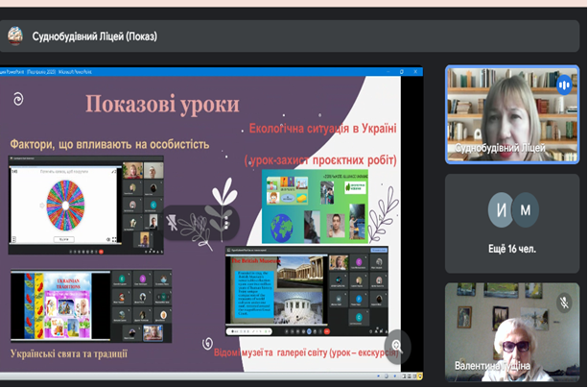Click 'Відомі музеї та галереї світу' caption
This screenshot has width=588, height=388.
coord(270,353)
